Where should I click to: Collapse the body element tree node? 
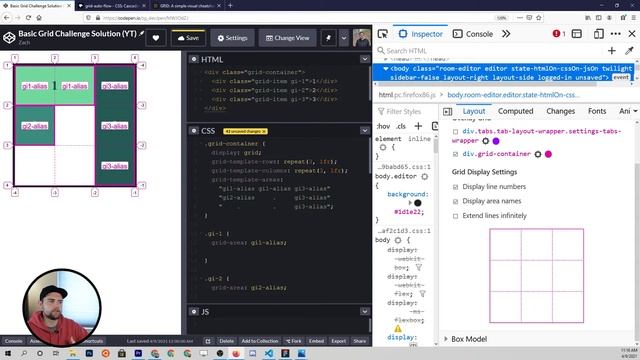coord(386,69)
